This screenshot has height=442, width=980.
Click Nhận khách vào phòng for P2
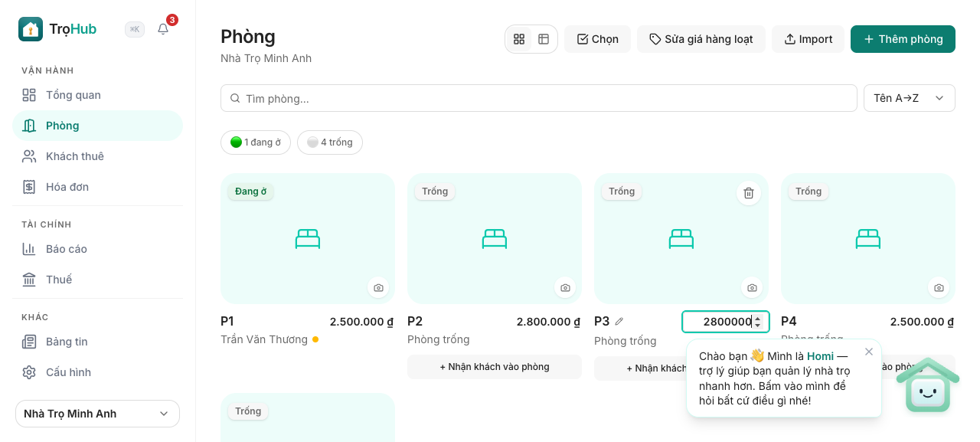[495, 367]
